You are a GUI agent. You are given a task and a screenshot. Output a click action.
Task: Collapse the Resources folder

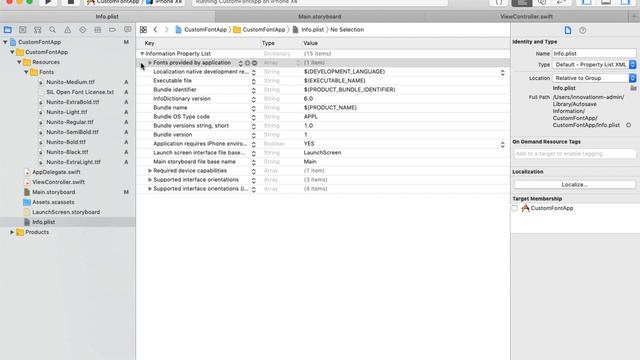19,62
